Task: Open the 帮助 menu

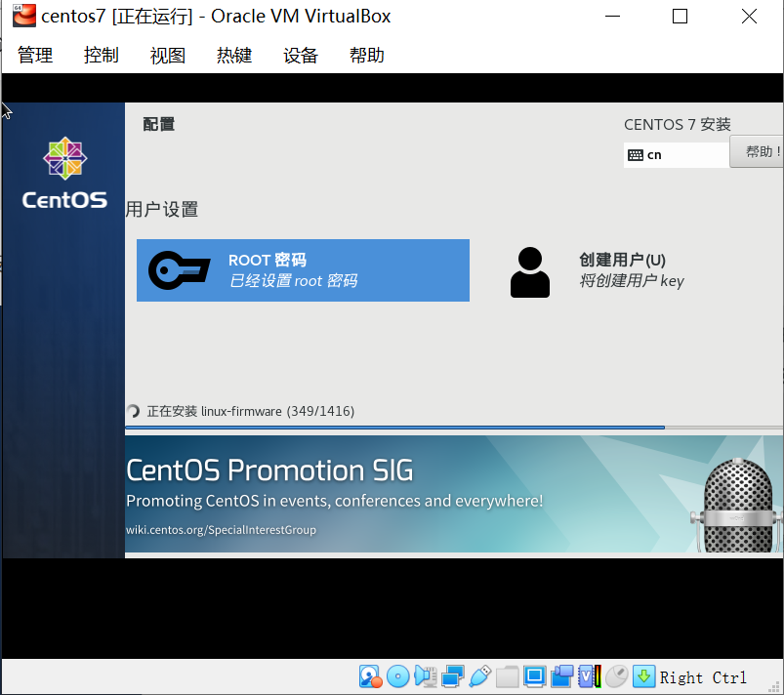Action: [x=367, y=55]
